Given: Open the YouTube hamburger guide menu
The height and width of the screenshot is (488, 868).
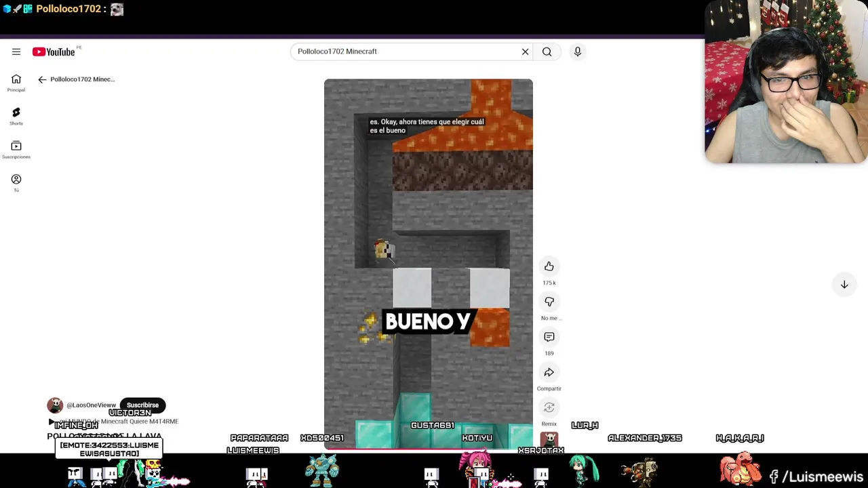Looking at the screenshot, I should click(x=16, y=52).
